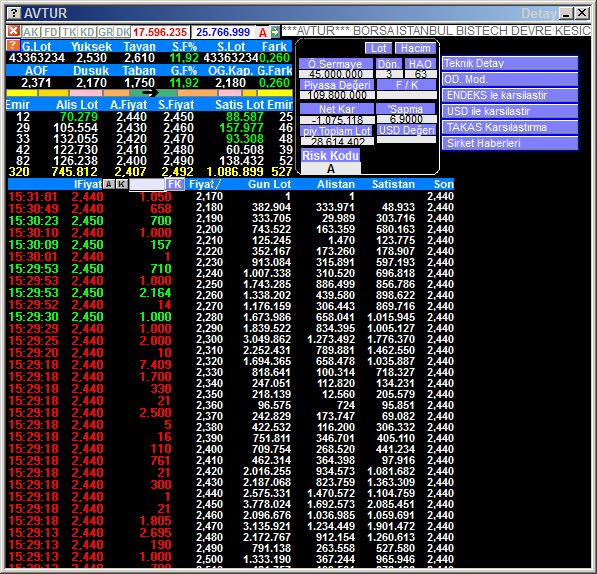Click the F / K label
597x574 pixels.
[406, 85]
